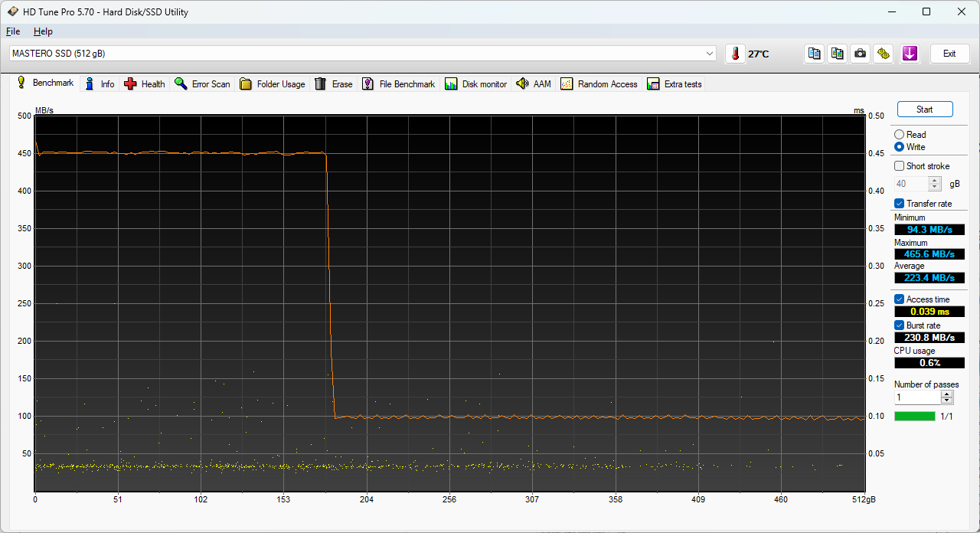
Task: Click the Disk monitor chart icon
Action: (451, 84)
